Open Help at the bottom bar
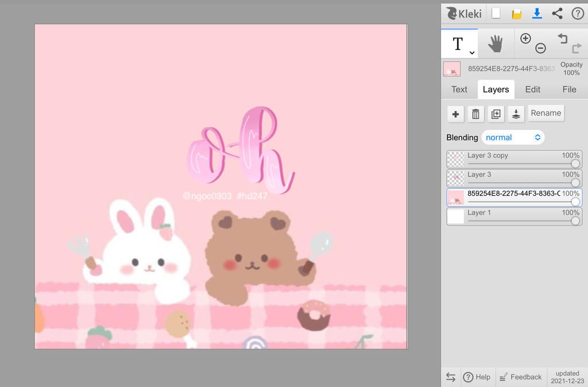This screenshot has width=588, height=387. coord(477,377)
